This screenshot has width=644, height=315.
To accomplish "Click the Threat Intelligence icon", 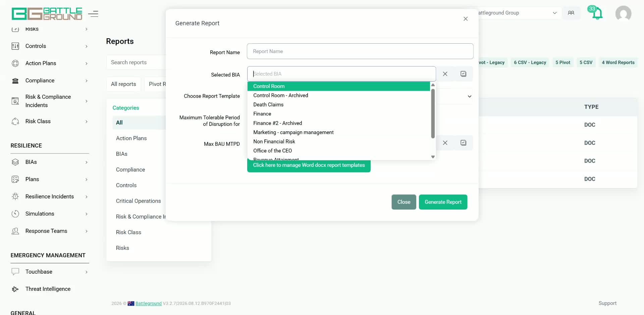I will coord(15,289).
